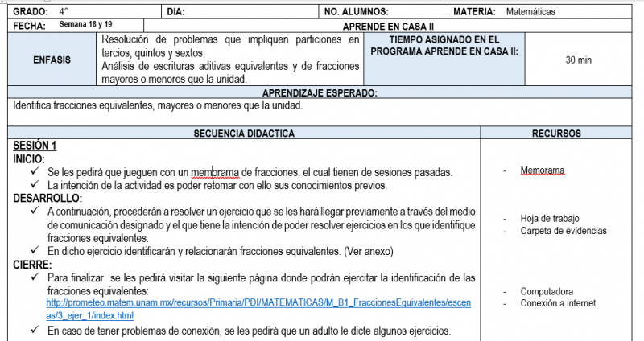
Task: Click the 'A continuación, procederán a resolver' line
Action: coord(261,212)
